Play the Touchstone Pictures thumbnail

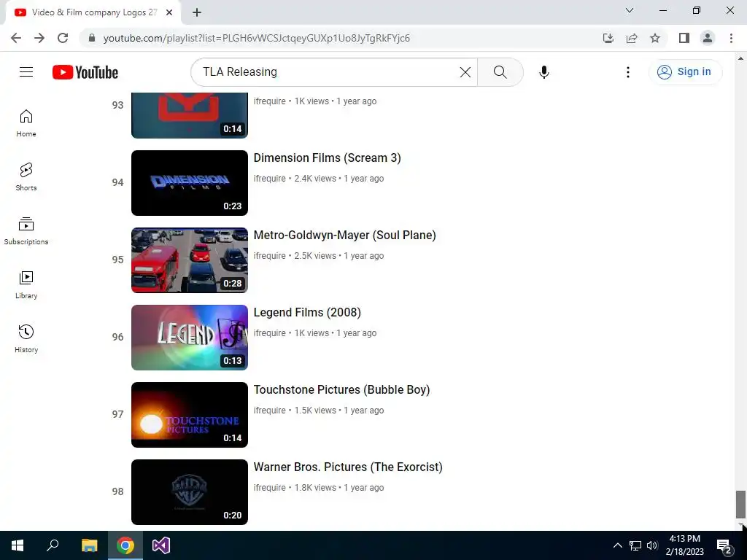click(190, 415)
